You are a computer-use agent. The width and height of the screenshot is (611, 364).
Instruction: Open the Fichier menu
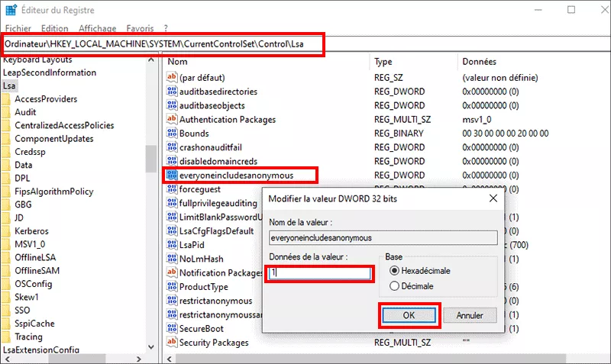point(15,27)
